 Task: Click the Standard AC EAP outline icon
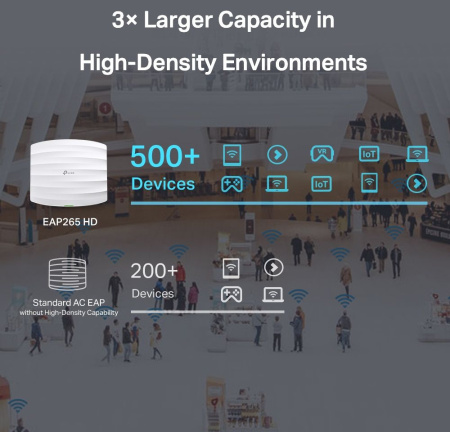pyautogui.click(x=67, y=274)
